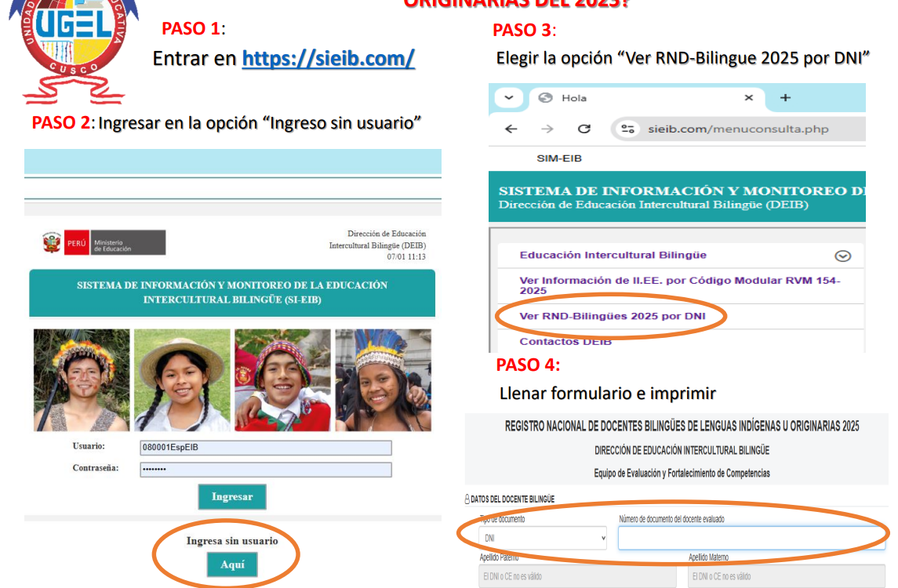Choose the Contactos DEIB menu entry
Screen dimensions: 898x588
coord(565,341)
